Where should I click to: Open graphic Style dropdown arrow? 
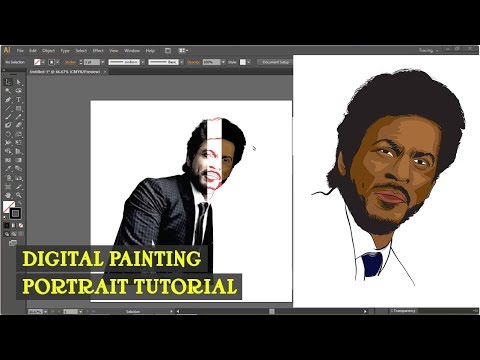tap(249, 62)
